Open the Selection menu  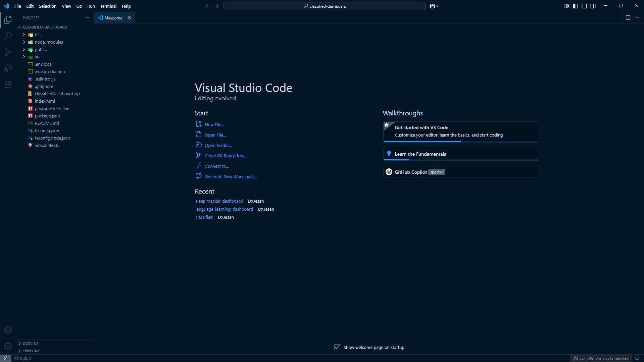coord(47,6)
